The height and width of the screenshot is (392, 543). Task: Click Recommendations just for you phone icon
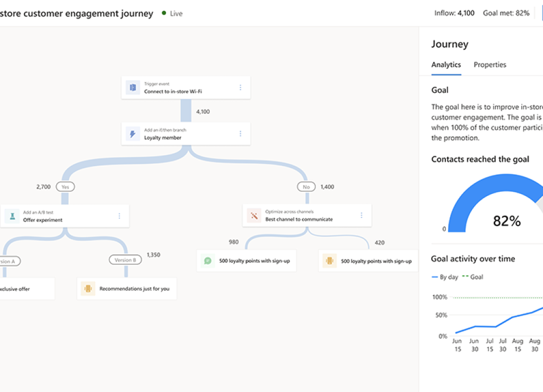coord(88,289)
